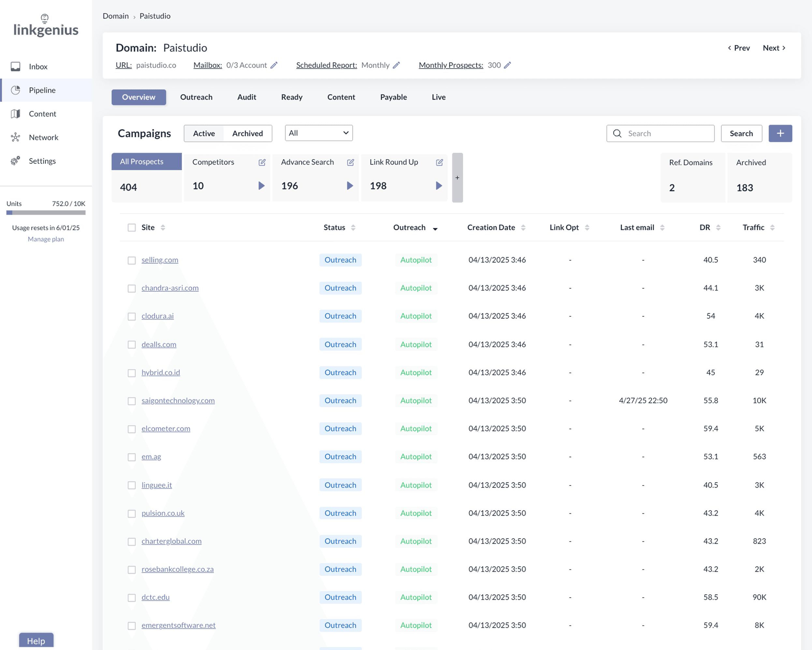Open the Competitors campaign edit icon
The height and width of the screenshot is (650, 812).
[x=262, y=162]
